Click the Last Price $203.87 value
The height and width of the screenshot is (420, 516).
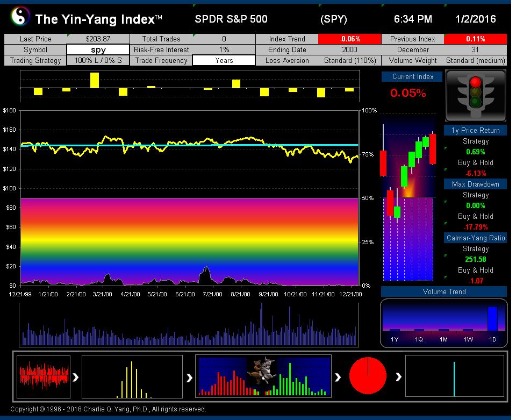click(x=98, y=39)
